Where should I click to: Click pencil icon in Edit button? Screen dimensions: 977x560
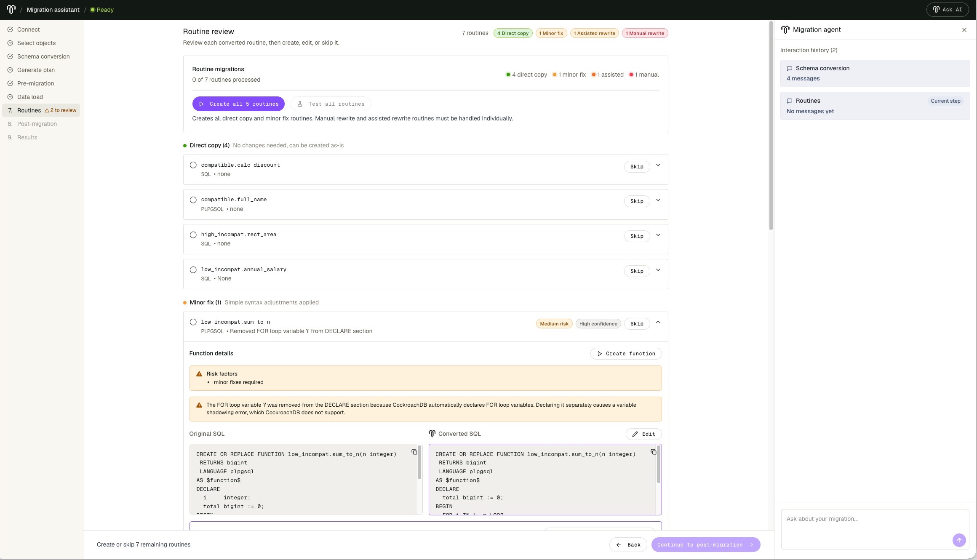pos(635,434)
